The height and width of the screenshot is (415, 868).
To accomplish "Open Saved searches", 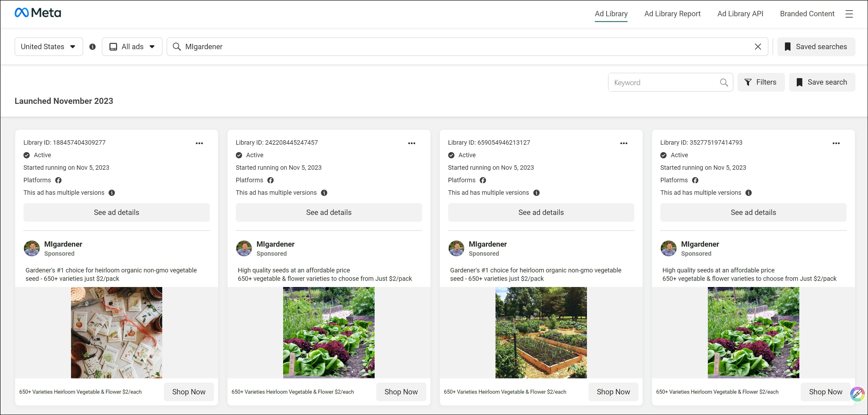I will [x=816, y=47].
